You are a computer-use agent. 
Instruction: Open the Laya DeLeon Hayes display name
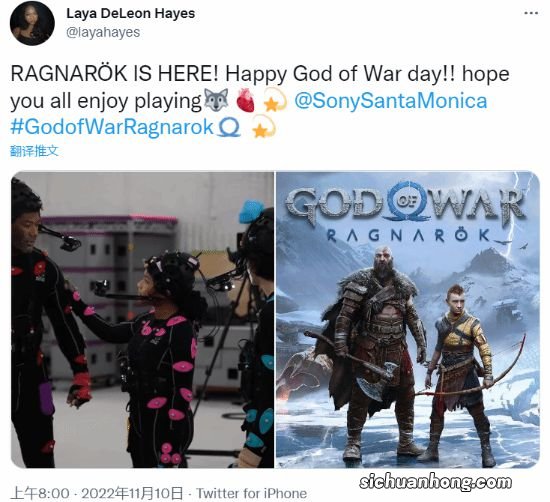130,14
